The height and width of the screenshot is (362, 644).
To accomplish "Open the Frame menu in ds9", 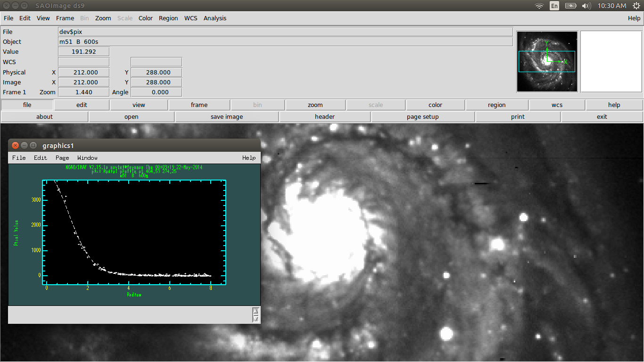I will point(65,18).
